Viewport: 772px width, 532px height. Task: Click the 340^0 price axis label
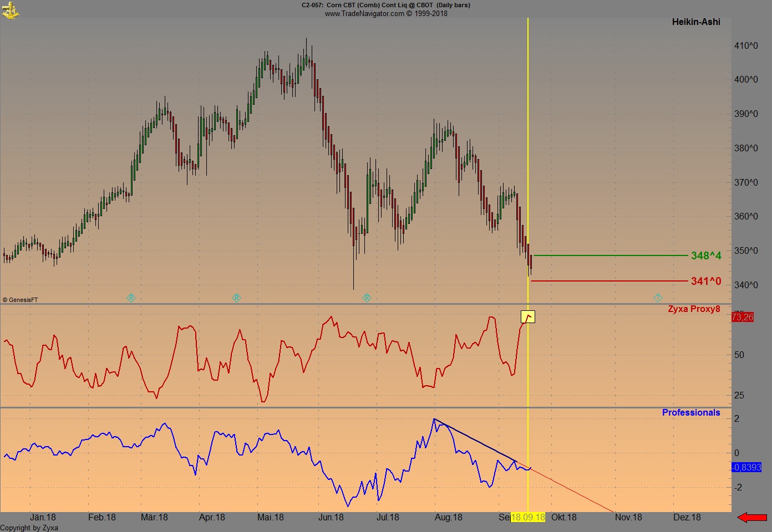746,285
